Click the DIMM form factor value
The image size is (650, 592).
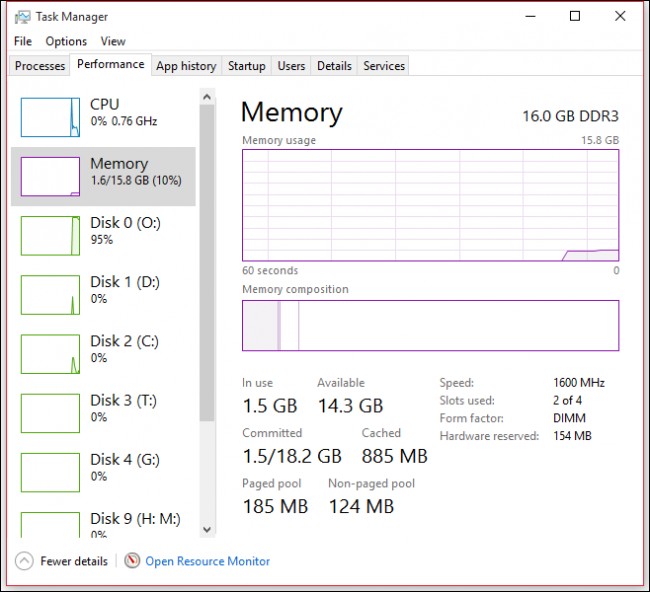coord(569,418)
